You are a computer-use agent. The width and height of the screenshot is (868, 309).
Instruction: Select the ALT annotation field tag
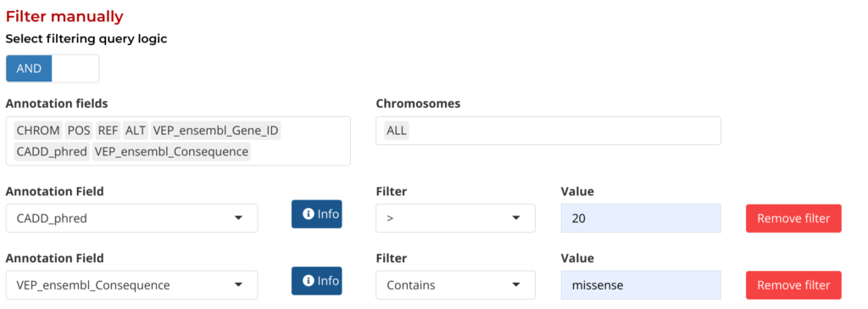tap(136, 131)
